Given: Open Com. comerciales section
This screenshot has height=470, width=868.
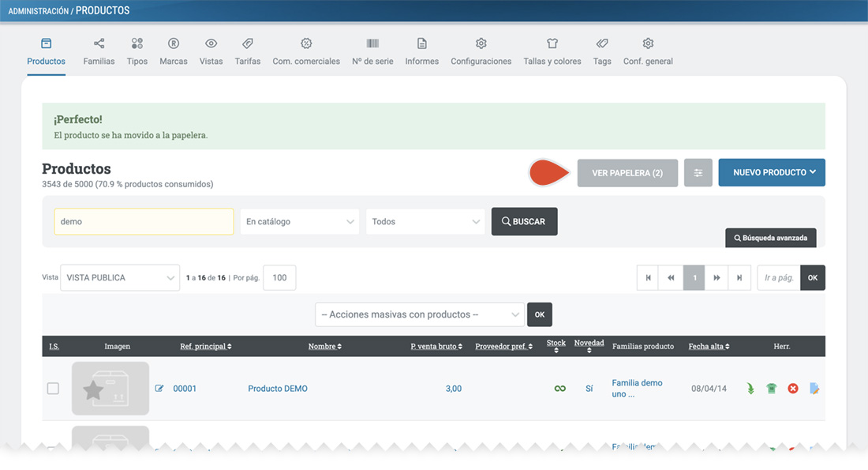Looking at the screenshot, I should point(306,51).
